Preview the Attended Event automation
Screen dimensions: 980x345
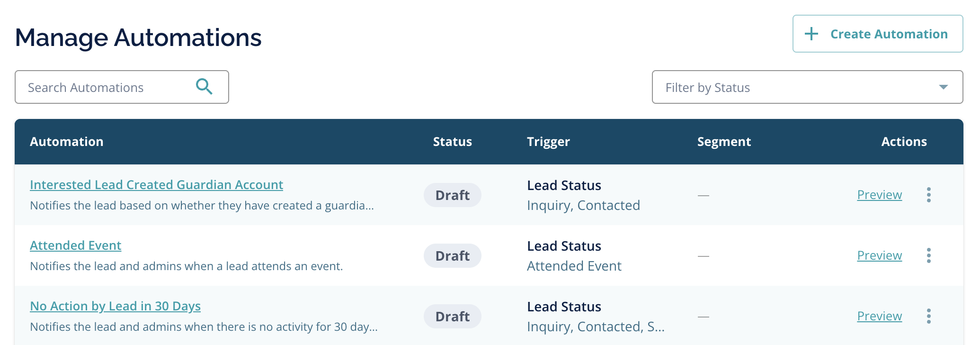click(x=879, y=255)
